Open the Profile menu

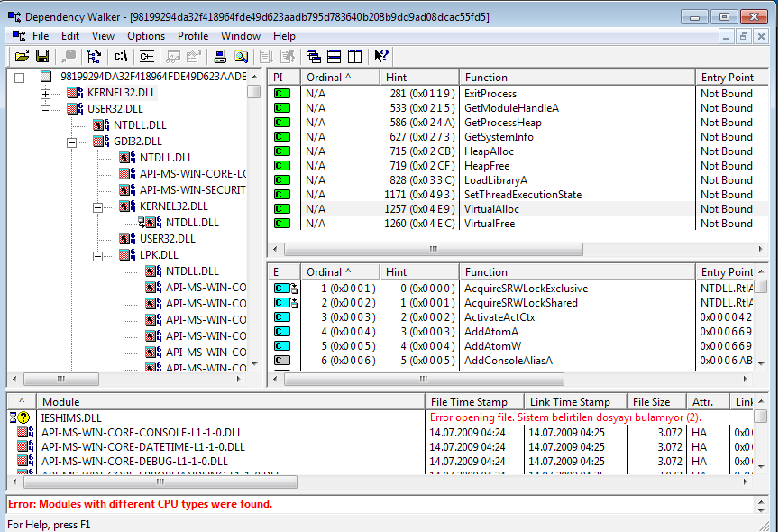click(193, 36)
